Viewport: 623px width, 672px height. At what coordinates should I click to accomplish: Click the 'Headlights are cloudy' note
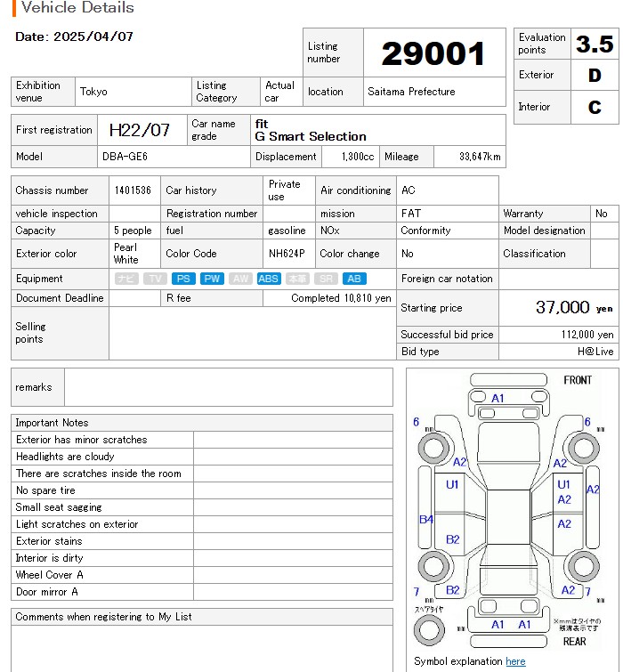[x=65, y=457]
